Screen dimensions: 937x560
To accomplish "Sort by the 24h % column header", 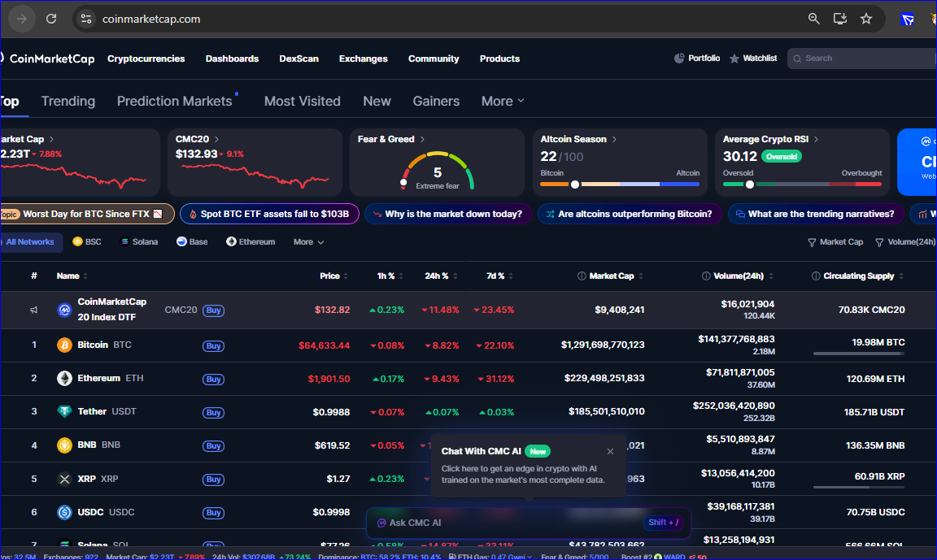I will (x=441, y=276).
